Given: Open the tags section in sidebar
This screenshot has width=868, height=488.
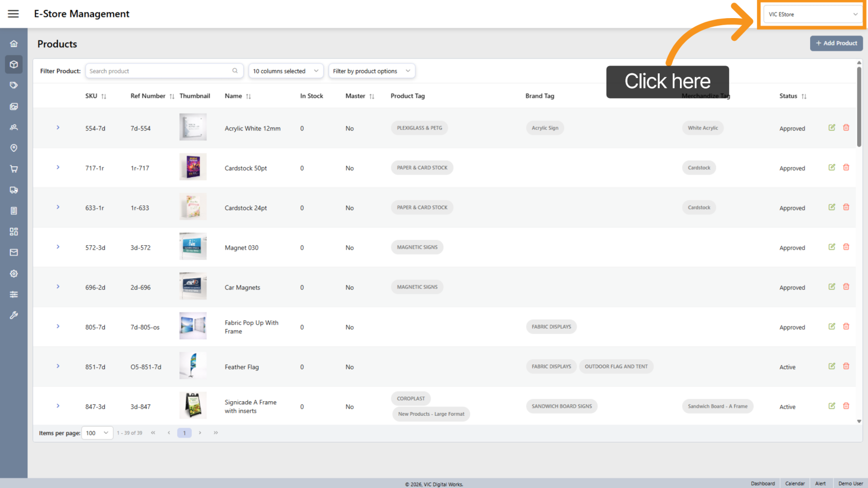Looking at the screenshot, I should [x=14, y=85].
